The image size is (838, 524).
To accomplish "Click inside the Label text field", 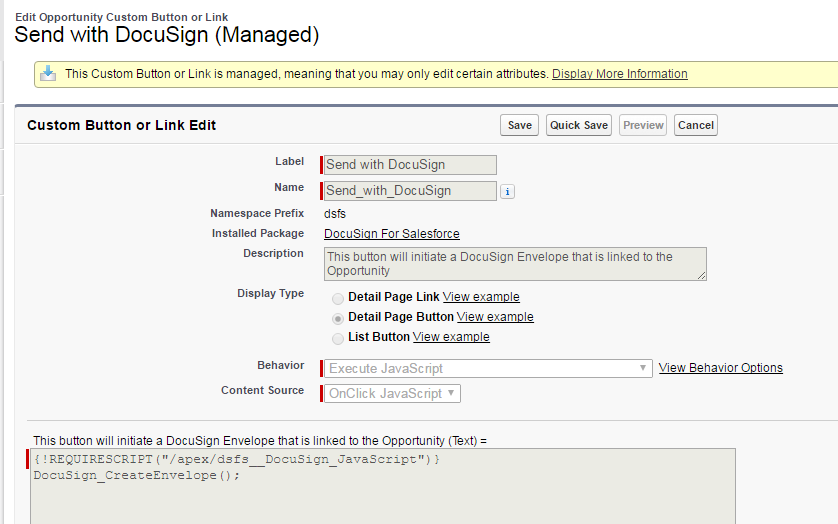I will [x=410, y=165].
